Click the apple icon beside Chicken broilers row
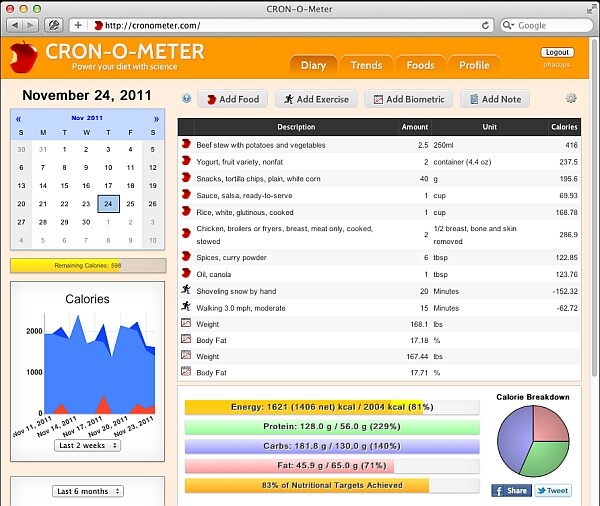The width and height of the screenshot is (600, 506). (x=186, y=233)
